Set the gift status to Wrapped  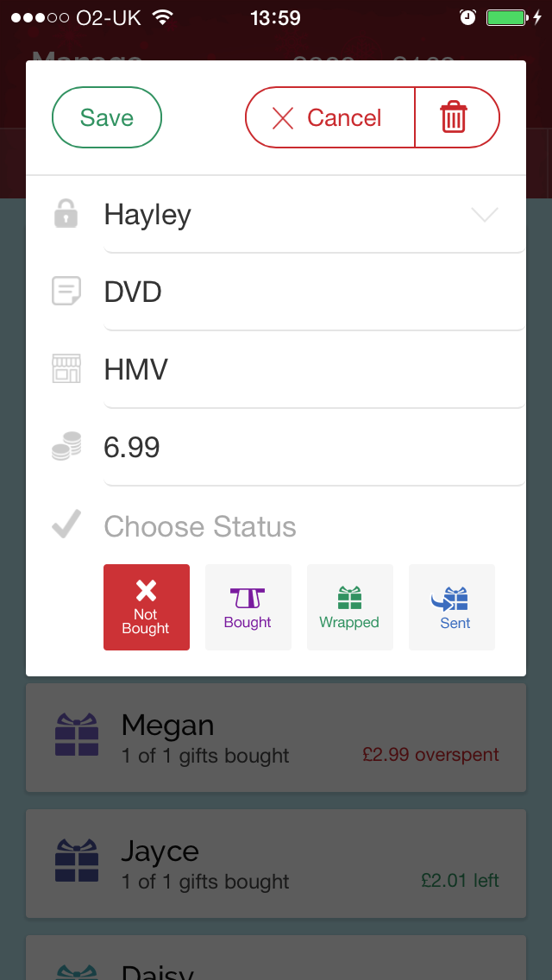pyautogui.click(x=350, y=606)
